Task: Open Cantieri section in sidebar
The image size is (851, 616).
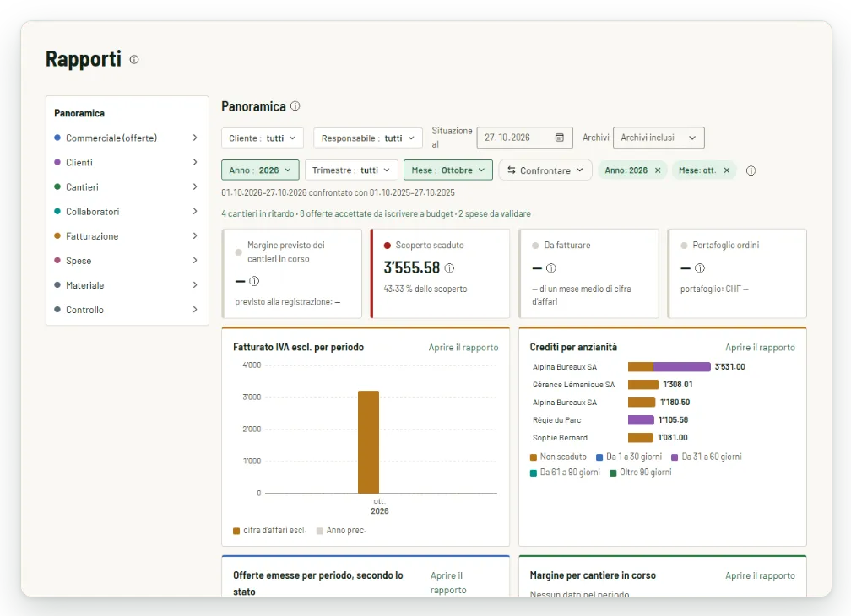Action: point(127,187)
